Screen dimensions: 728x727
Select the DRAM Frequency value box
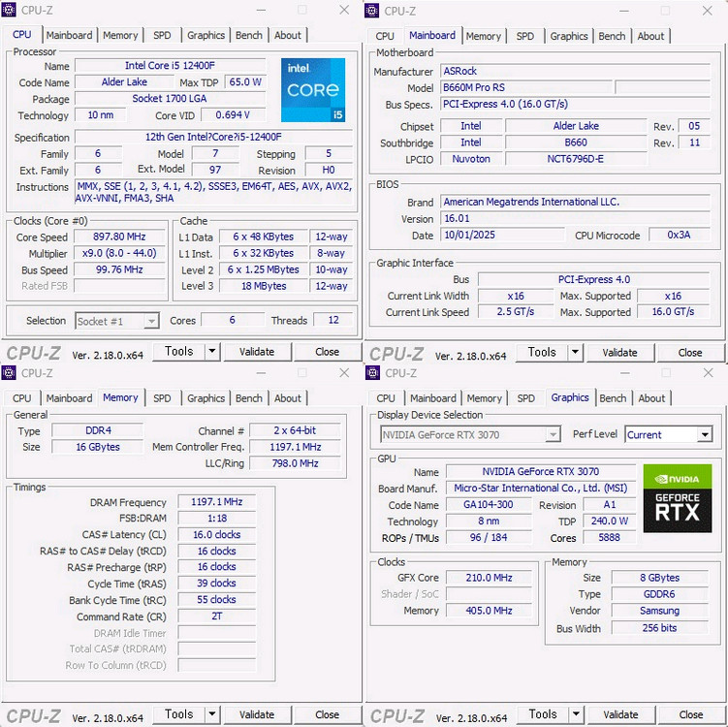(x=217, y=502)
